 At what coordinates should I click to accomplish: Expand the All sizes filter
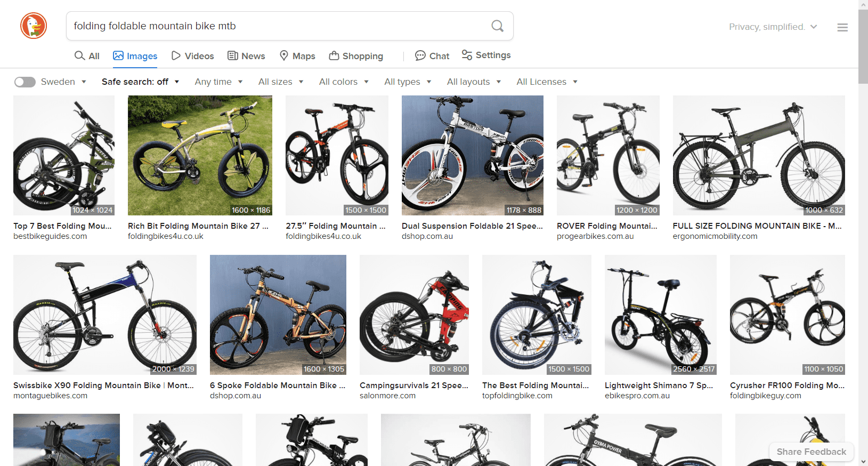281,82
